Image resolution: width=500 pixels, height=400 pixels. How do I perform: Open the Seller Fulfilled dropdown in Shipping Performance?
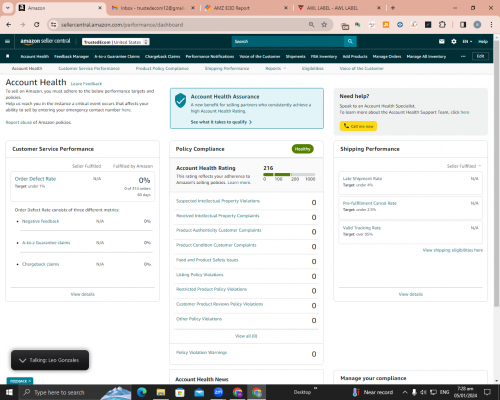[464, 166]
